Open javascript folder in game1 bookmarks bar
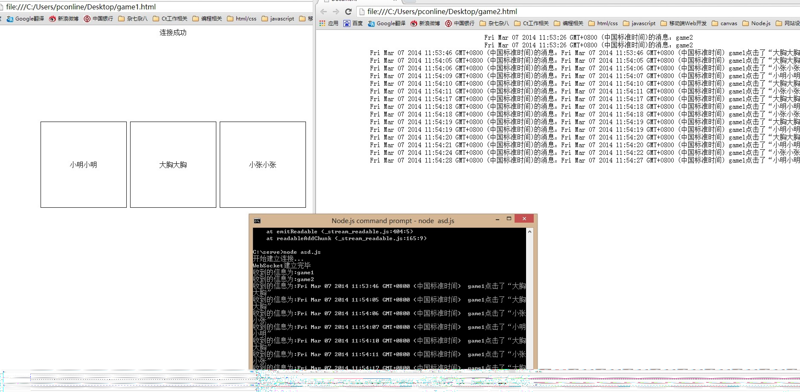Screen dimensions: 800x392 click(278, 18)
